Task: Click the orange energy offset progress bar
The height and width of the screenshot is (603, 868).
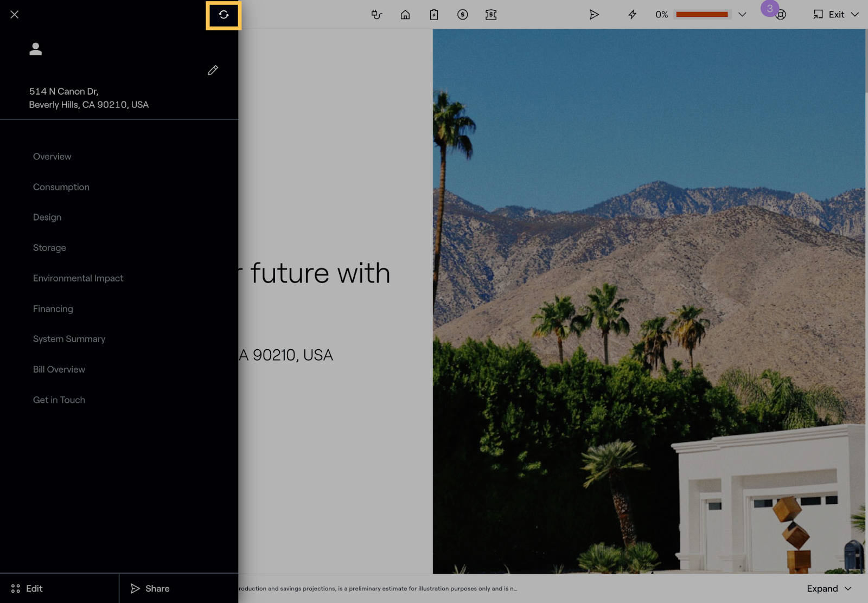Action: point(701,15)
